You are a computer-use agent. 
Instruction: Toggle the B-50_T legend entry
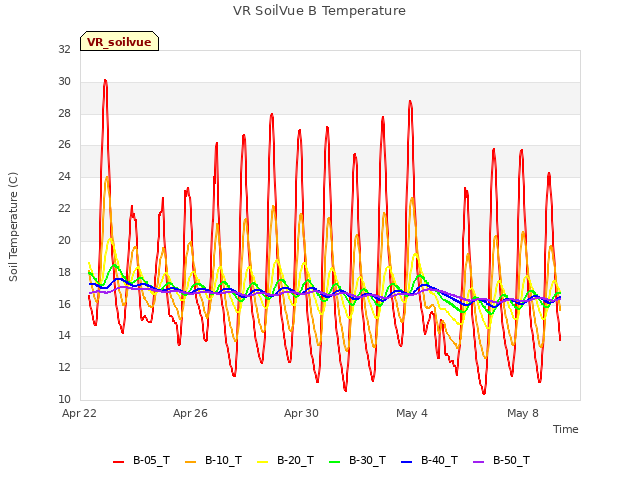pos(501,460)
